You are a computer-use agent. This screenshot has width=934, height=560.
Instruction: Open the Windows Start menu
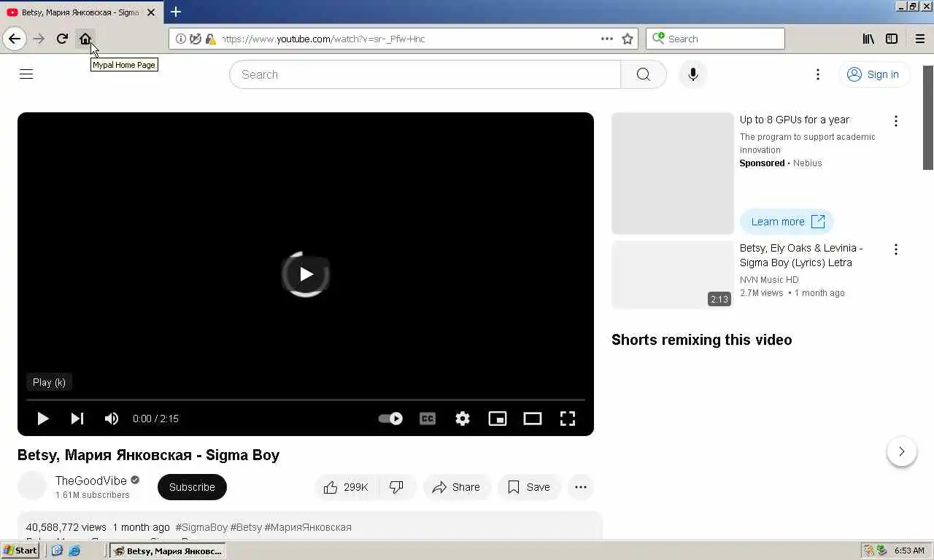(x=20, y=551)
